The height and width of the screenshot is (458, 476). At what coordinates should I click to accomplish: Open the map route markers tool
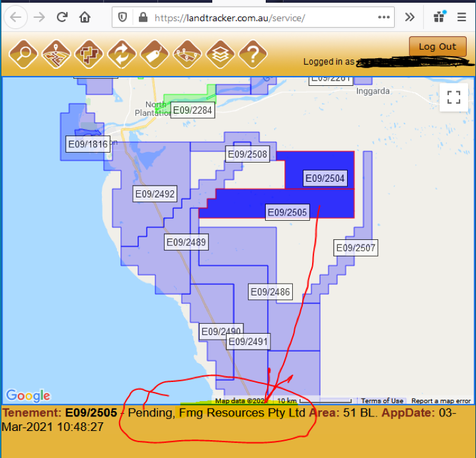click(187, 54)
